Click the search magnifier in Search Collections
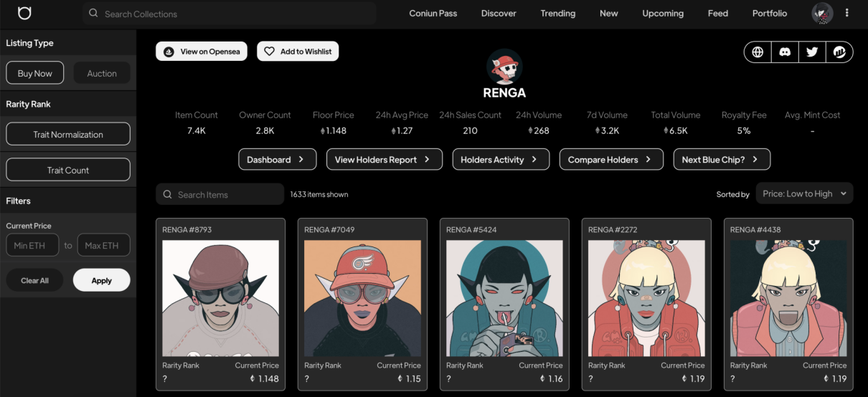 [93, 13]
